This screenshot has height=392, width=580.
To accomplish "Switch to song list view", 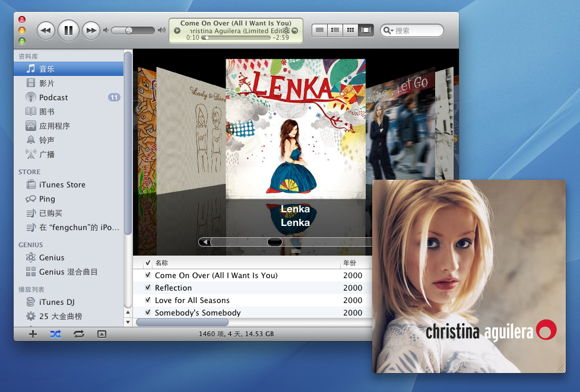I will (x=320, y=30).
